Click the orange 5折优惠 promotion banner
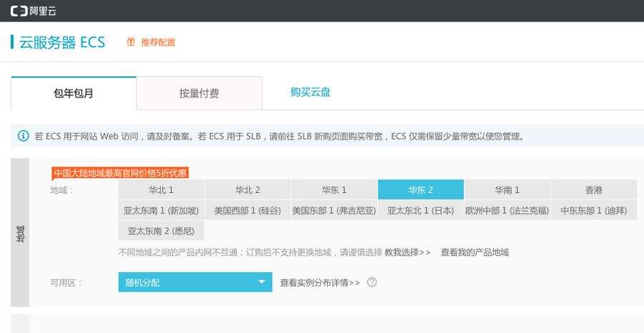The image size is (644, 333). click(120, 173)
